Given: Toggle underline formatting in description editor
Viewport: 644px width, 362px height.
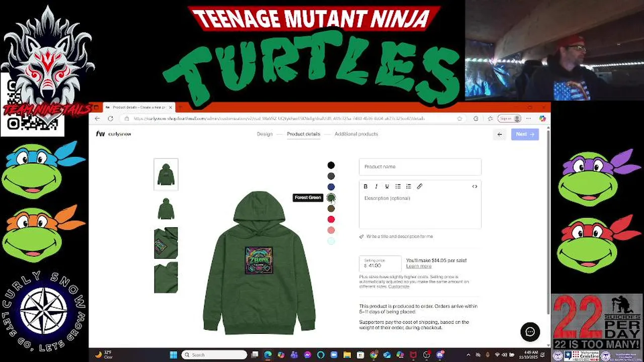Looking at the screenshot, I should point(387,187).
